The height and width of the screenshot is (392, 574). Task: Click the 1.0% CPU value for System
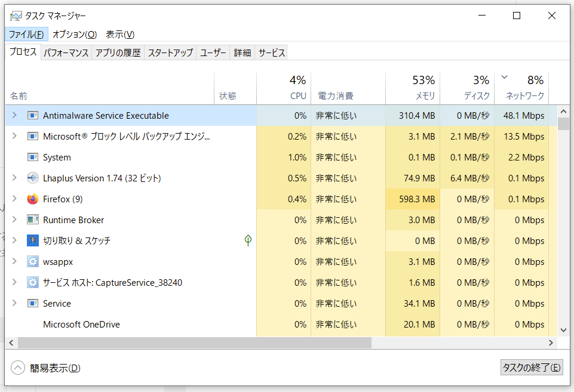297,158
